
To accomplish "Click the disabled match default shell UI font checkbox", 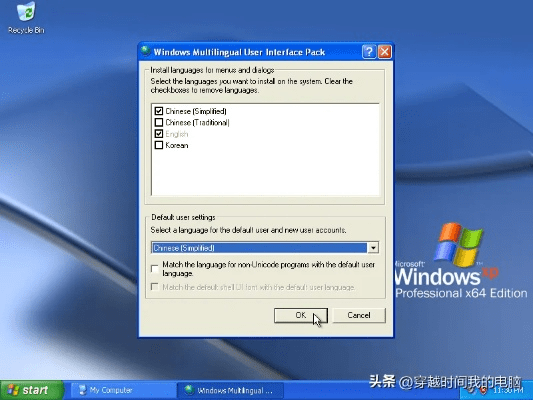I will 155,287.
